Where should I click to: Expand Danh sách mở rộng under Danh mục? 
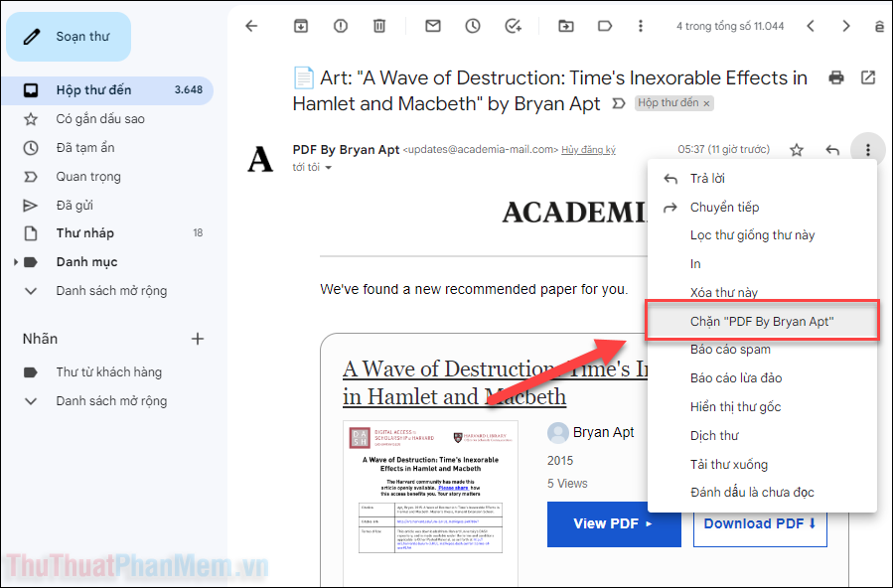pyautogui.click(x=107, y=291)
